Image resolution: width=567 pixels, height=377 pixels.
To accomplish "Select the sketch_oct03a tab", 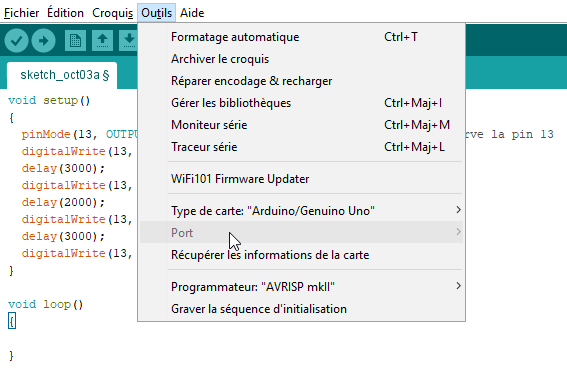I will 62,75.
